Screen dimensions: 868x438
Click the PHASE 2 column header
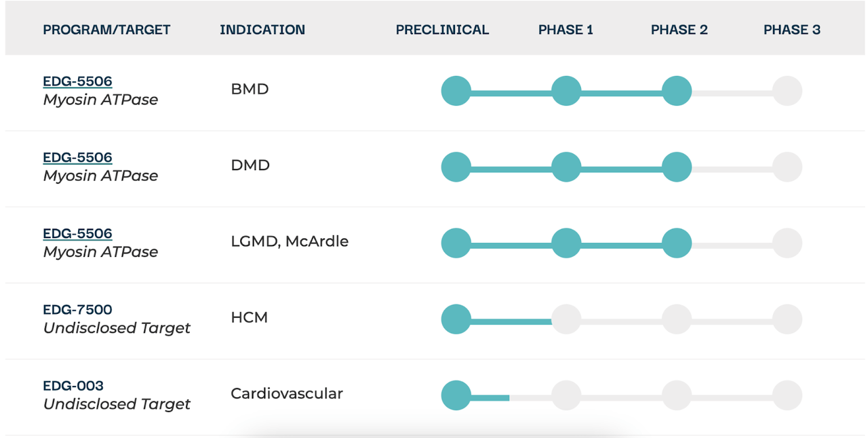(x=679, y=30)
